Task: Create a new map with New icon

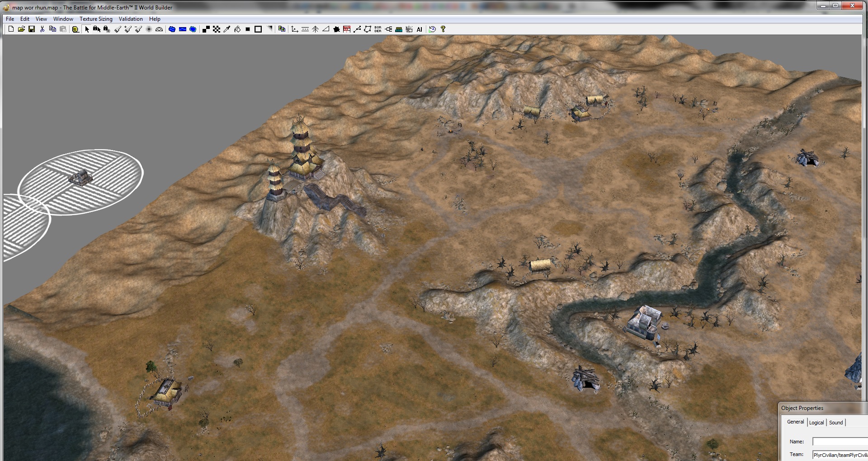Action: click(x=11, y=29)
